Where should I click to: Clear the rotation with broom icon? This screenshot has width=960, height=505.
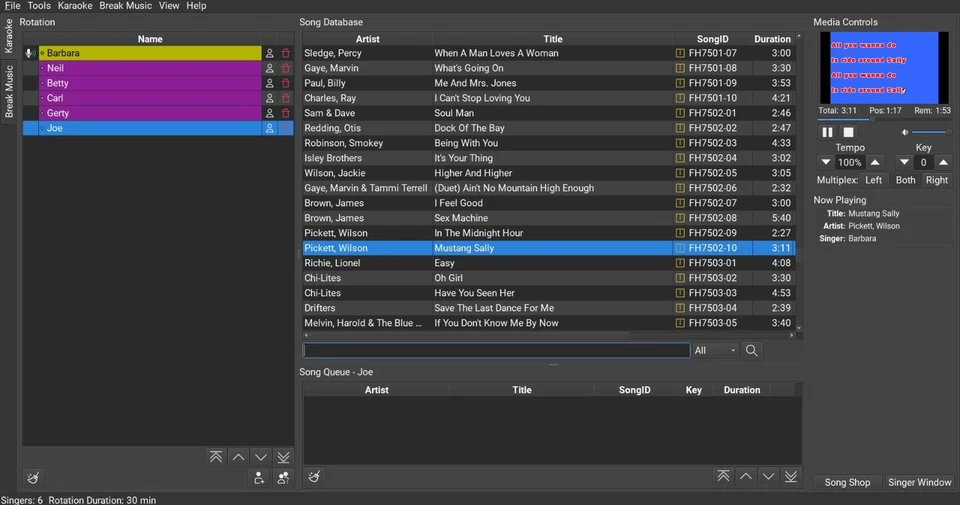coord(34,478)
